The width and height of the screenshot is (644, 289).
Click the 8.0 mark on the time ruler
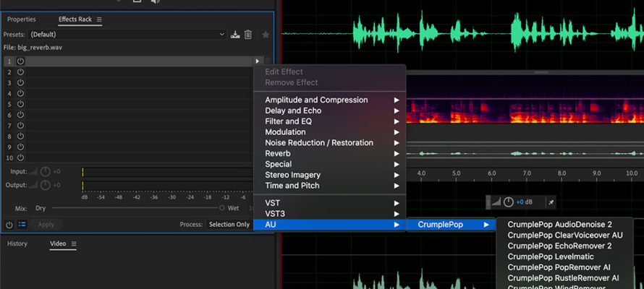point(562,173)
